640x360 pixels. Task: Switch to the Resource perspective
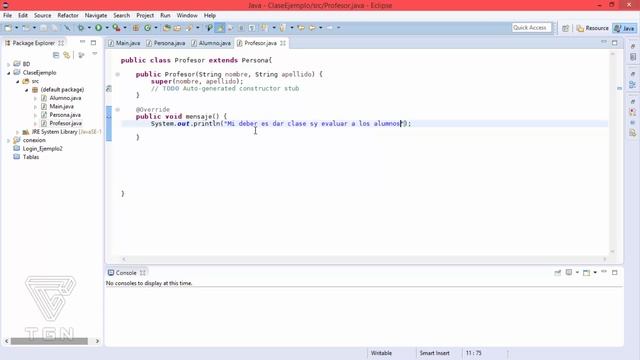click(x=592, y=28)
